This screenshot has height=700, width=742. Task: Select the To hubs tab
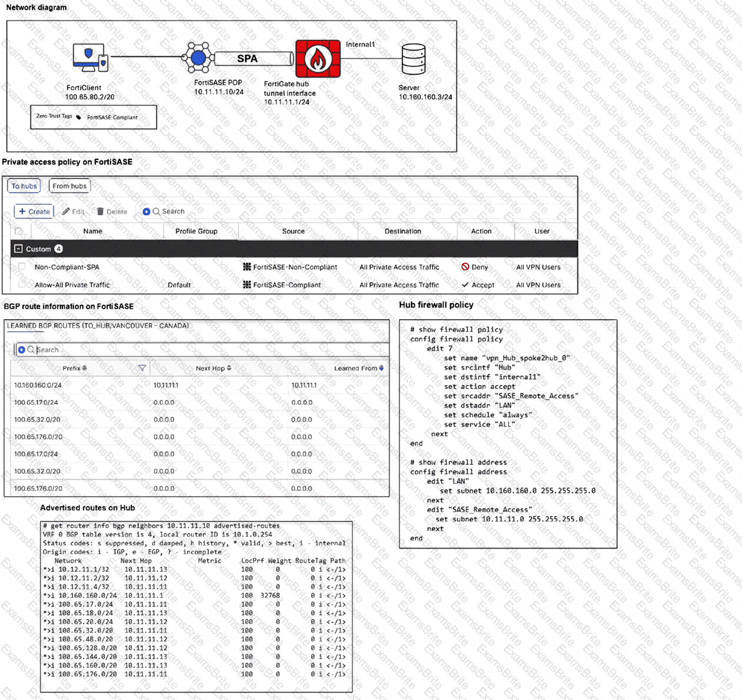(24, 186)
